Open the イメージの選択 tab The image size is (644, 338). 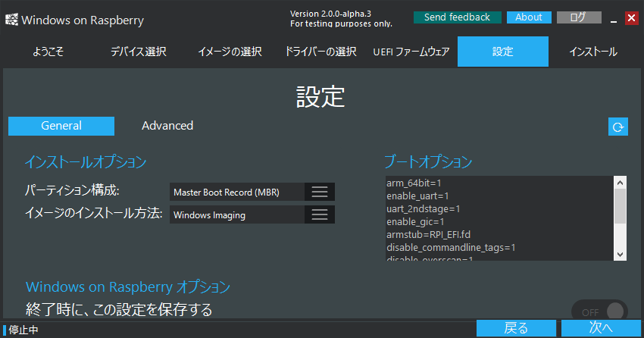[230, 52]
